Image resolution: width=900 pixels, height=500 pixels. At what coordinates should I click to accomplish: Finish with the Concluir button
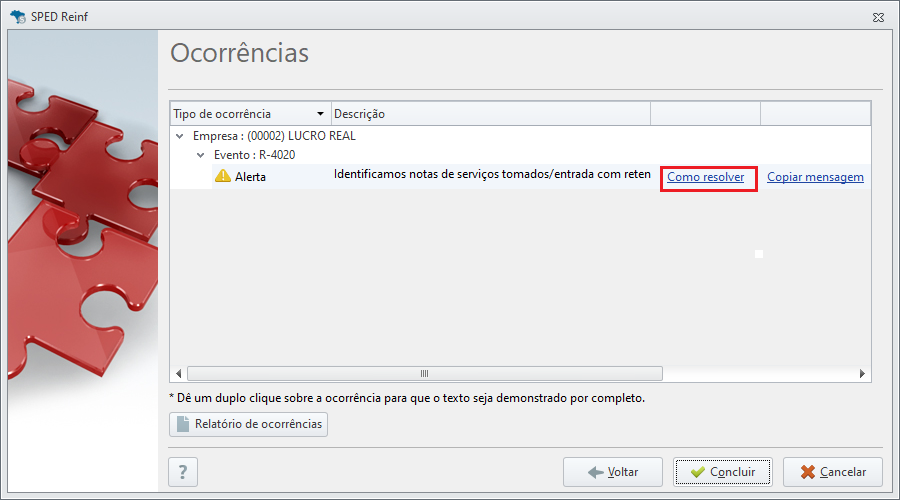coord(723,472)
